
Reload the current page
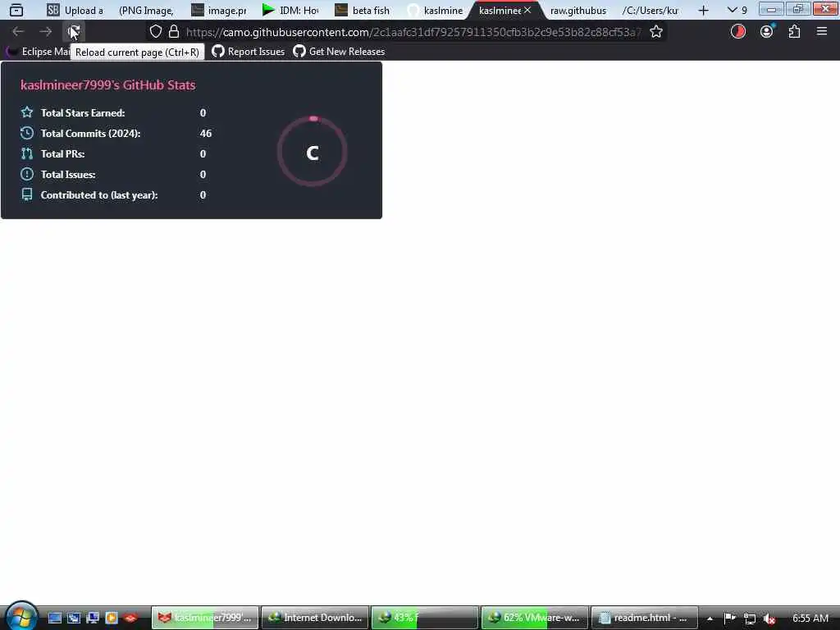click(x=73, y=32)
